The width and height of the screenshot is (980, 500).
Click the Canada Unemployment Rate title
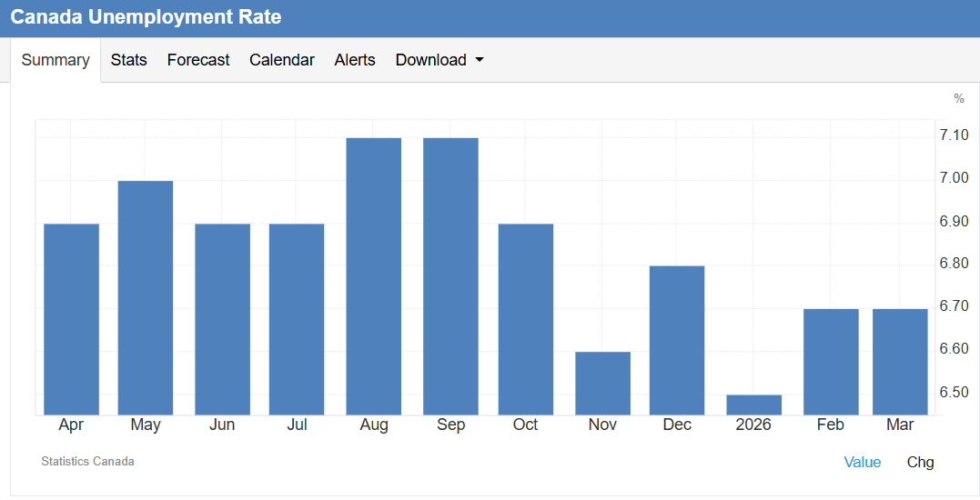146,17
